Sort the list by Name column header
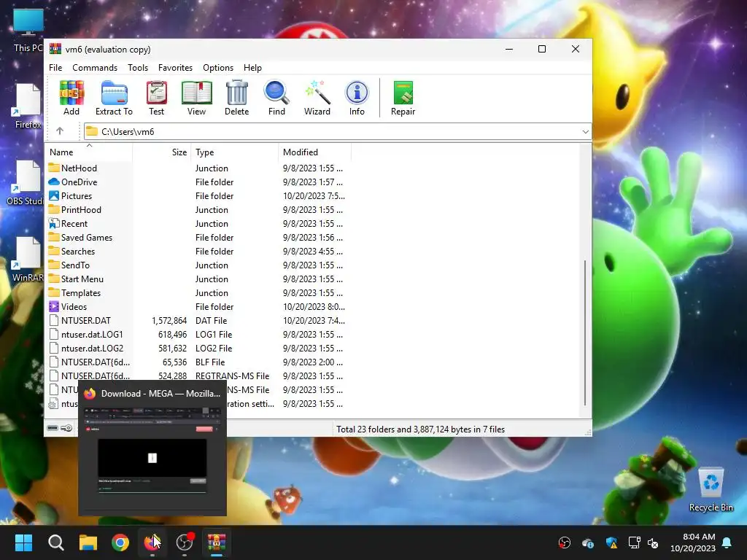The width and height of the screenshot is (747, 560). (89, 152)
